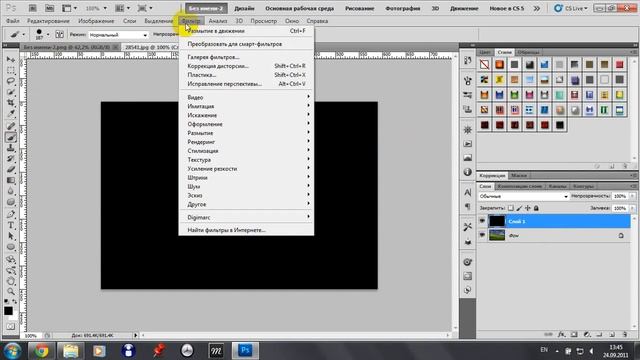Hide the фон layer
640x360 pixels.
point(482,235)
